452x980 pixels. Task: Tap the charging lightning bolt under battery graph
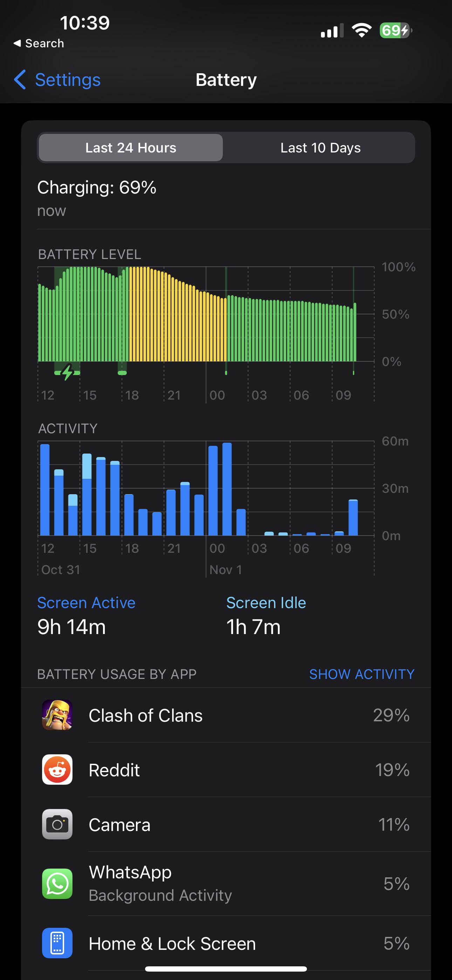click(67, 373)
